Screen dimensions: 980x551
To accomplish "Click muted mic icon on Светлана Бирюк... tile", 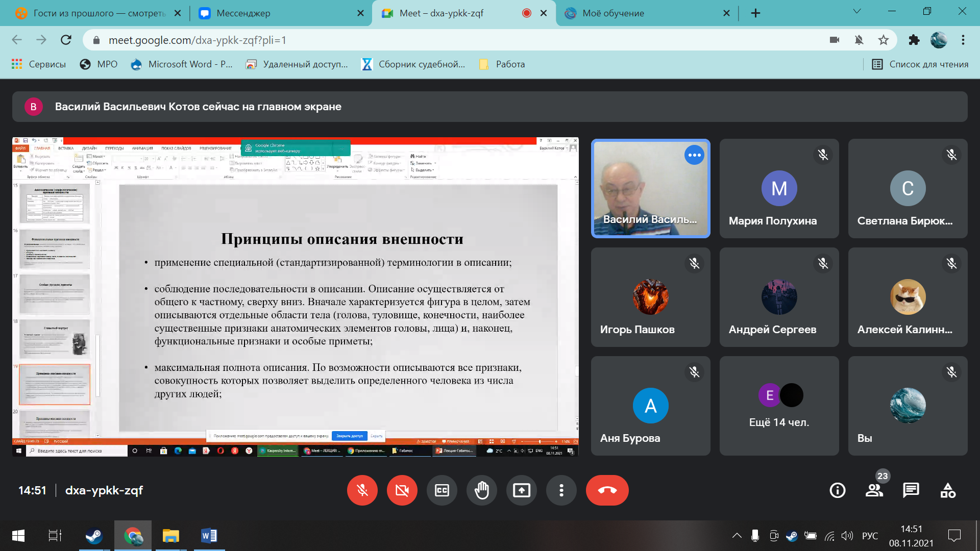I will coord(951,155).
